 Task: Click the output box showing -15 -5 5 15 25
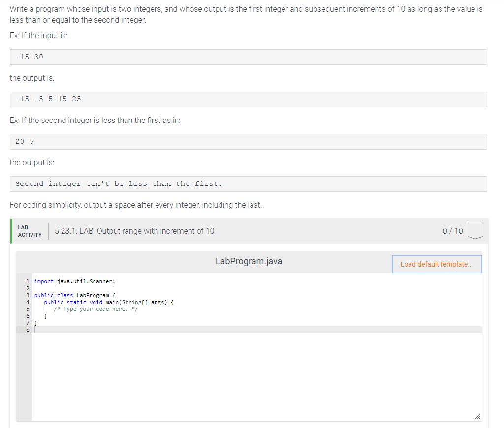point(248,98)
